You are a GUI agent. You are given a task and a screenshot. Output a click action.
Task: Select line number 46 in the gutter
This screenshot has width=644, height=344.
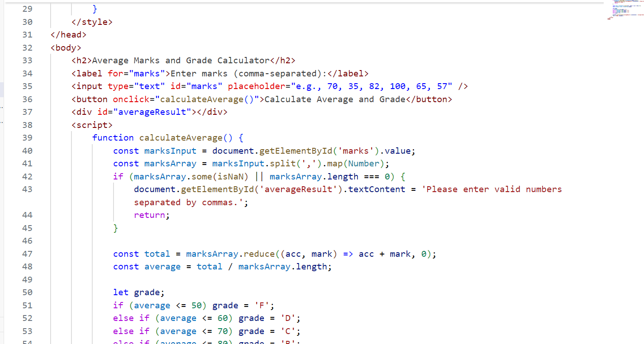[x=27, y=240]
